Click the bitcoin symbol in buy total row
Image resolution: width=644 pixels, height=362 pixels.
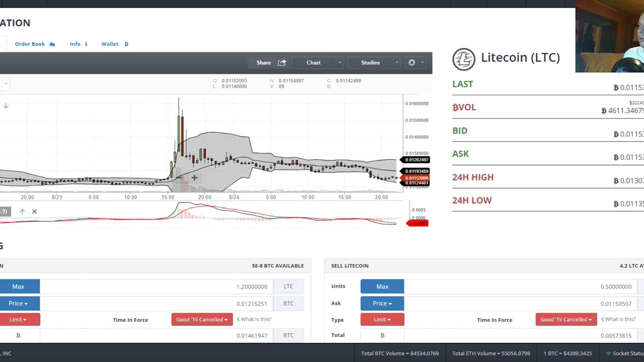(18, 335)
